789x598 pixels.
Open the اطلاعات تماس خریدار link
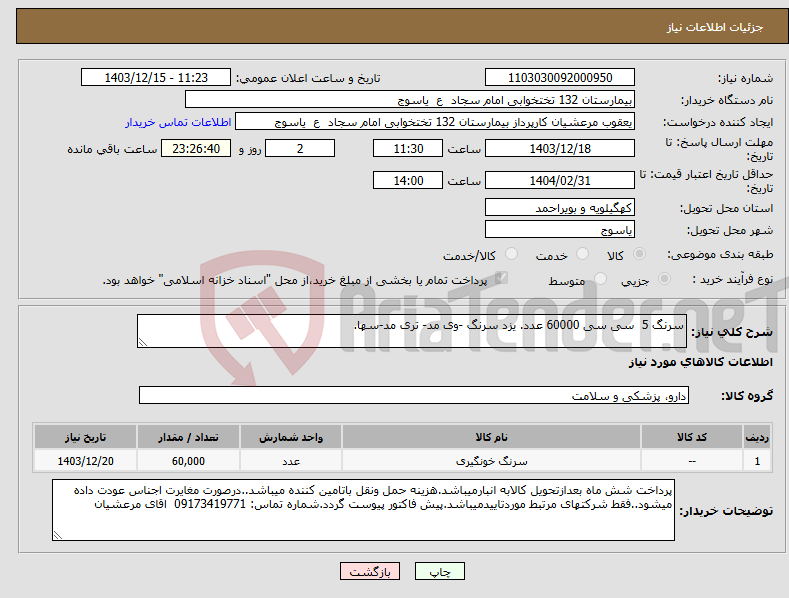178,122
